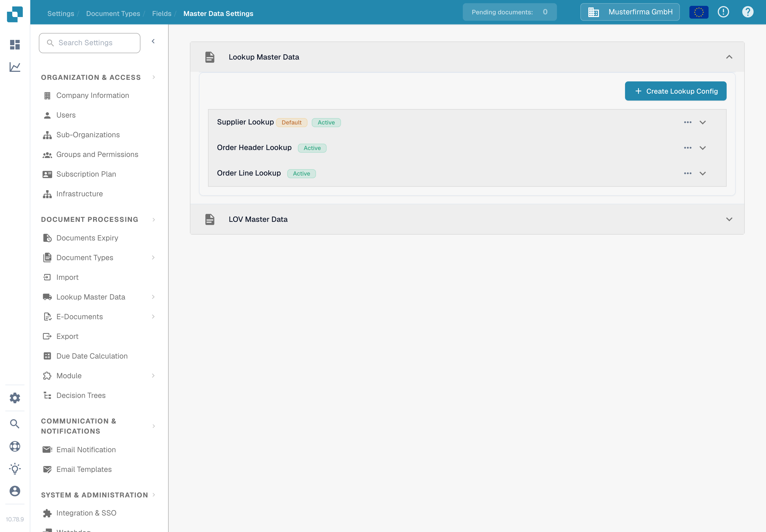Screen dimensions: 766x532
Task: Expand Module submenu in sidebar
Action: [x=153, y=376]
